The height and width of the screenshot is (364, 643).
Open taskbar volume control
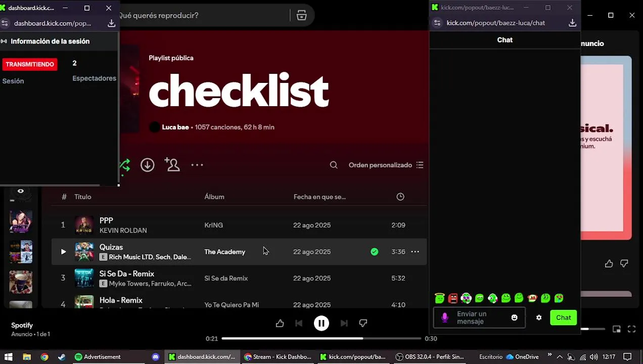593,357
